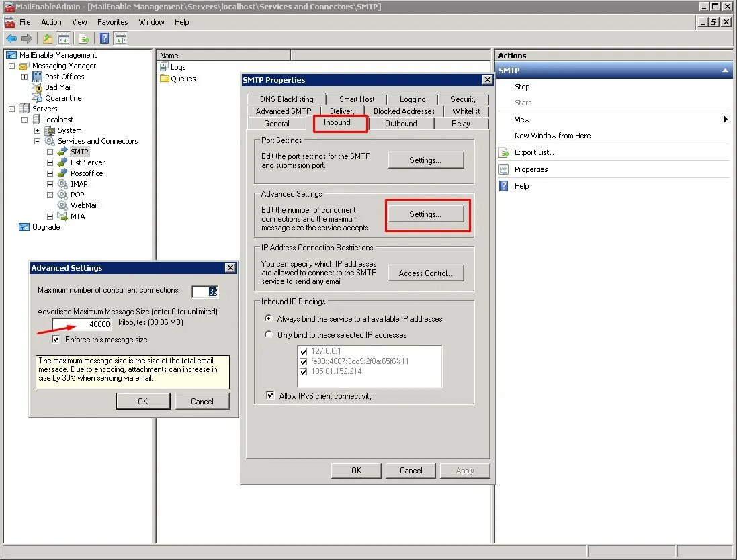This screenshot has width=737, height=560.
Task: Toggle Allow IPv6 client connectivity checkbox
Action: point(270,395)
